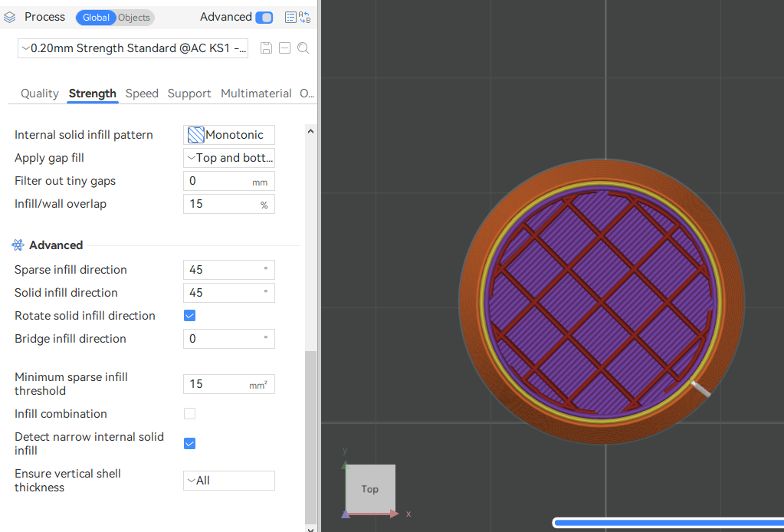Click the Advanced section heading
This screenshot has height=532, width=784.
(56, 245)
